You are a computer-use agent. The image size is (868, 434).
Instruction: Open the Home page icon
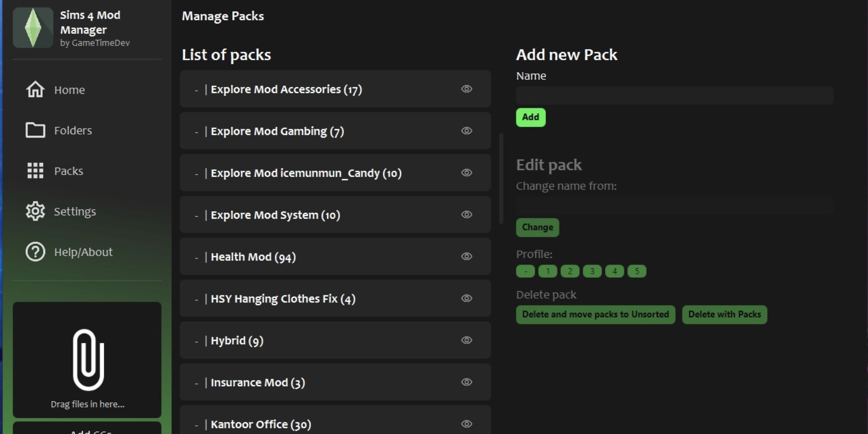tap(35, 90)
